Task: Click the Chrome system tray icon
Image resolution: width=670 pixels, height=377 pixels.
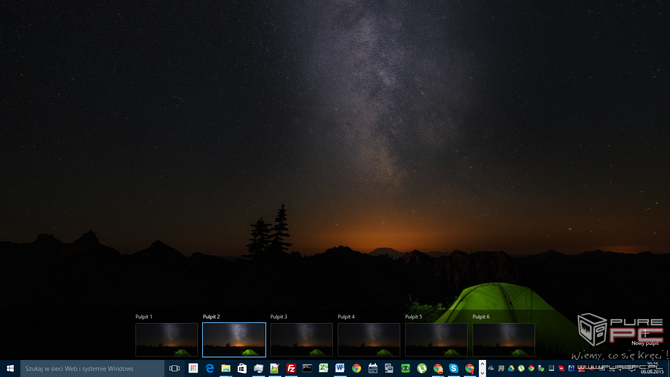Action: (x=531, y=368)
